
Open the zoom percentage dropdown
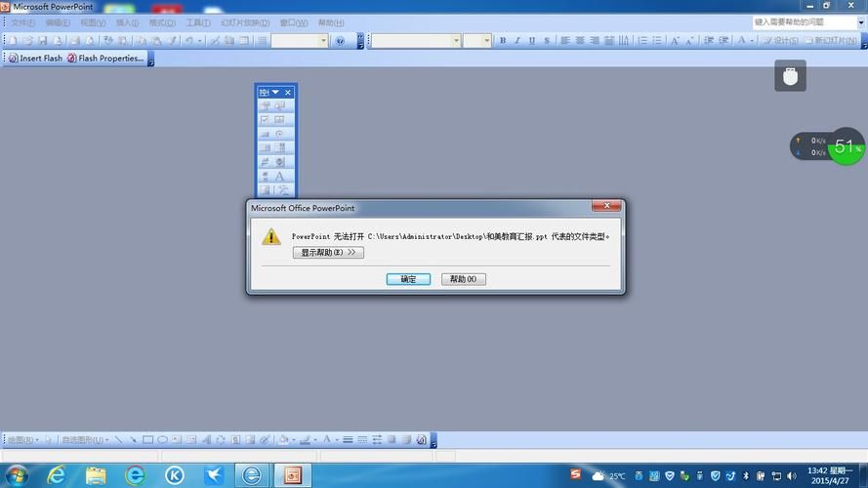323,40
